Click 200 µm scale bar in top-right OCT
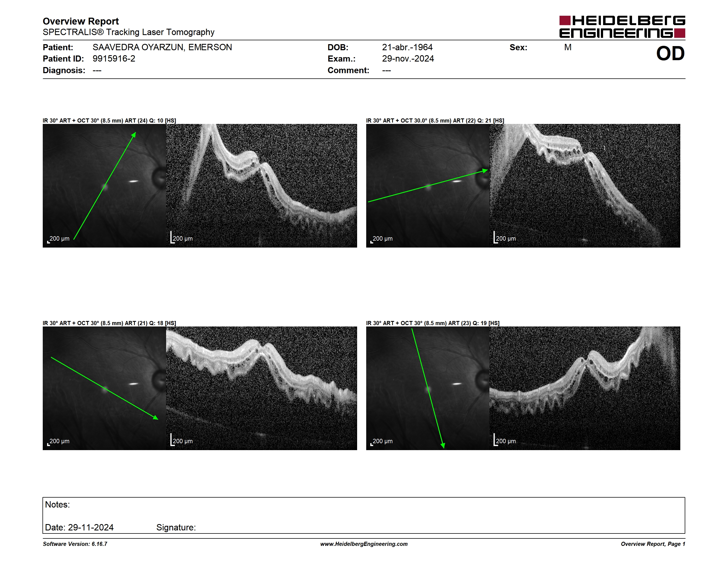 [x=505, y=237]
